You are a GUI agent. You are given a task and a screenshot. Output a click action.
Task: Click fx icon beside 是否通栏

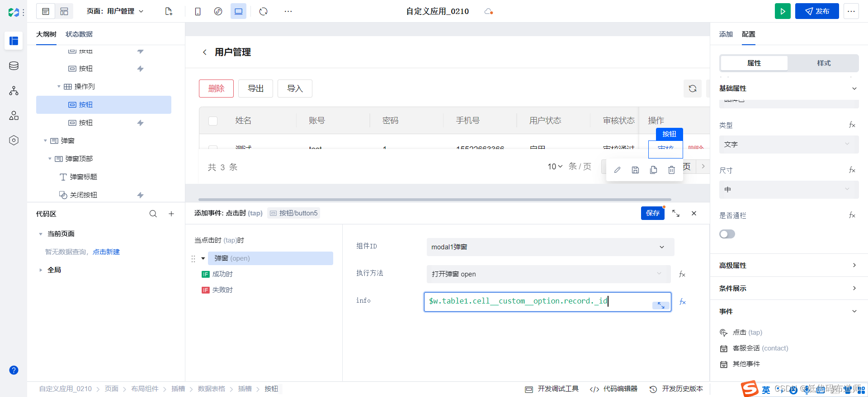[852, 215]
